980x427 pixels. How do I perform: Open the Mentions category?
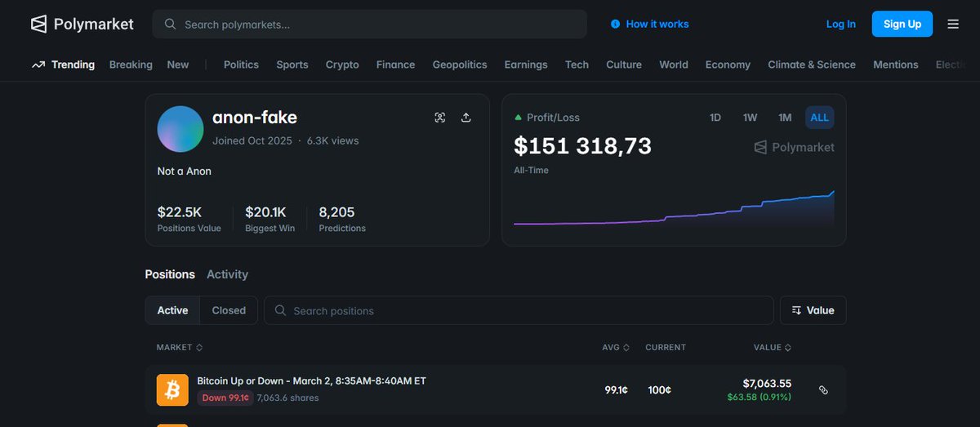896,64
